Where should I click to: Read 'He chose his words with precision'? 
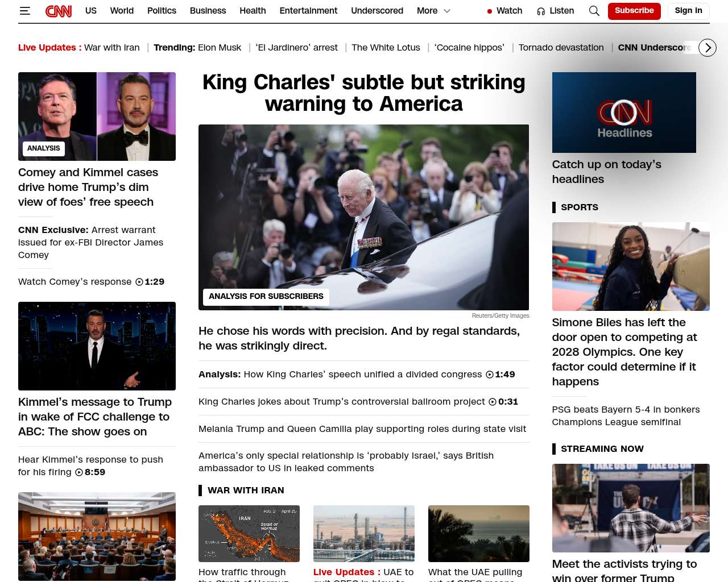click(x=359, y=339)
